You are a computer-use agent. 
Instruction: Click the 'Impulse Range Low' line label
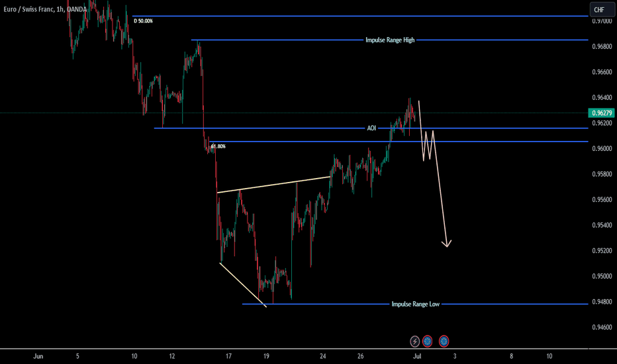[x=416, y=304]
